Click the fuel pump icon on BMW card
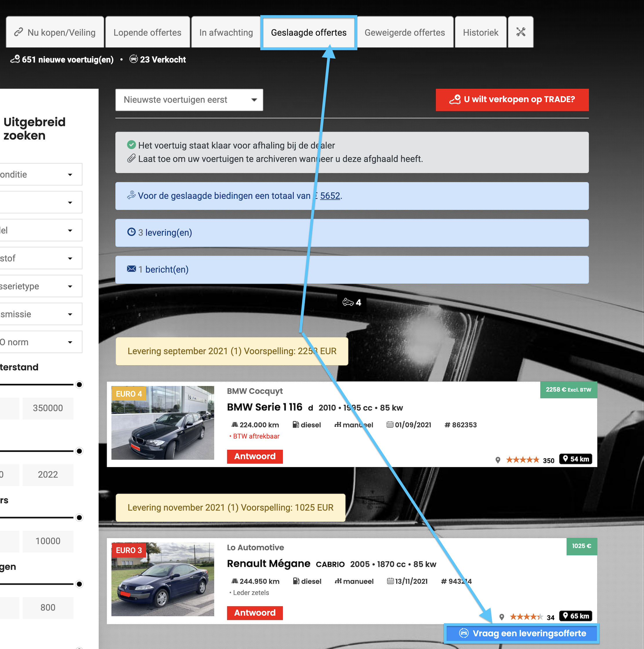The height and width of the screenshot is (649, 644). [296, 425]
